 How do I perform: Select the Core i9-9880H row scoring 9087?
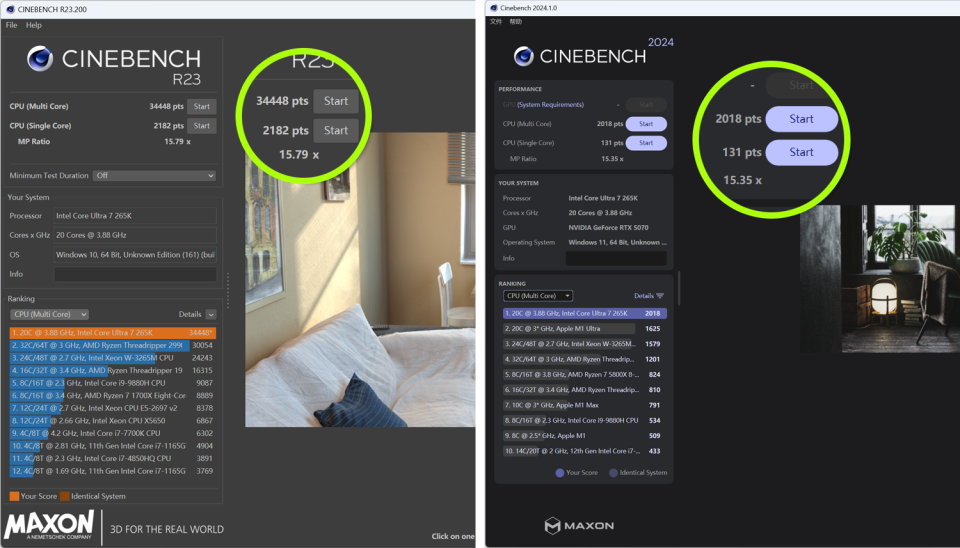click(x=113, y=383)
